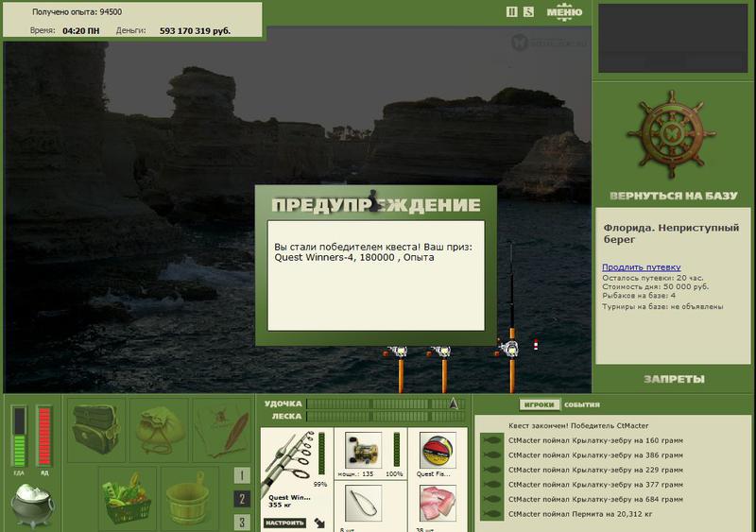Select rod slot 3

pos(242,522)
